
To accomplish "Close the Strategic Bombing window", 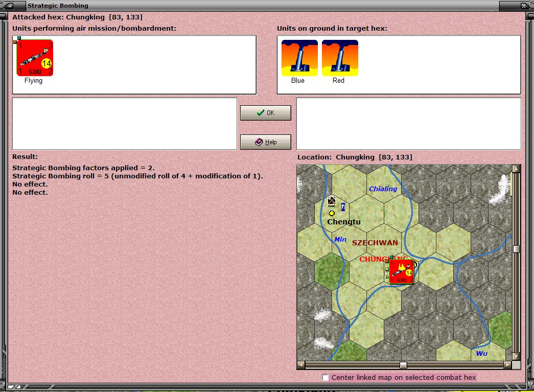I will pyautogui.click(x=524, y=6).
